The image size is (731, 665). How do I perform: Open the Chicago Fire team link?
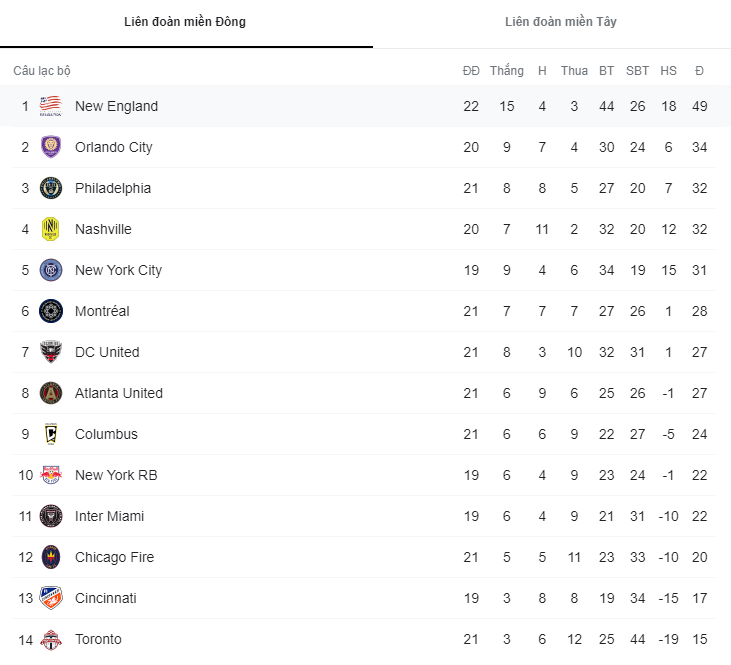[x=114, y=557]
